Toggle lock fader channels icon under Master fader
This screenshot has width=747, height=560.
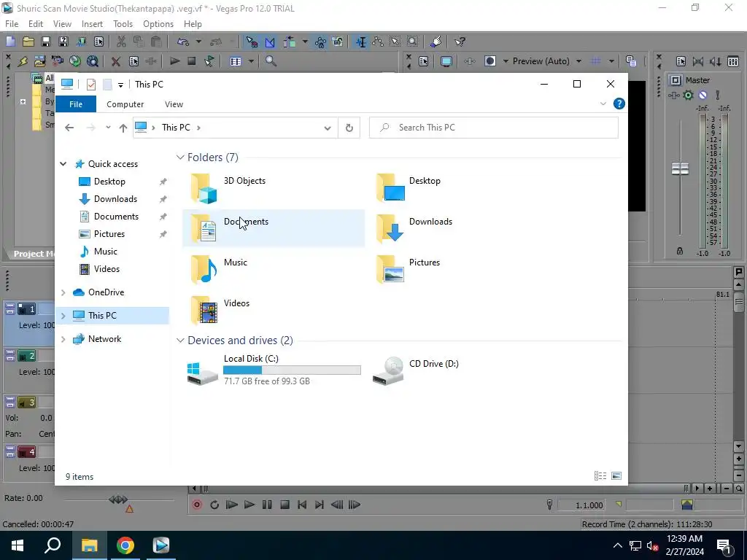coord(680,251)
